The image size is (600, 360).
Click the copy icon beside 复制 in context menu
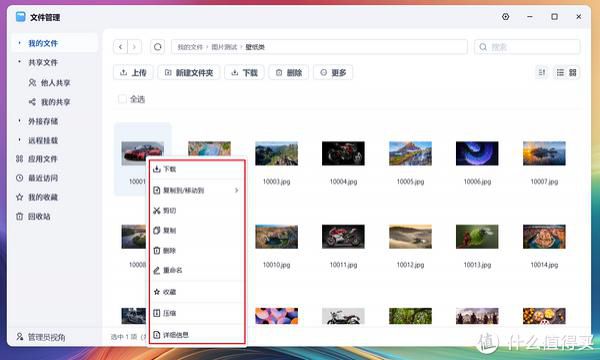click(x=157, y=231)
